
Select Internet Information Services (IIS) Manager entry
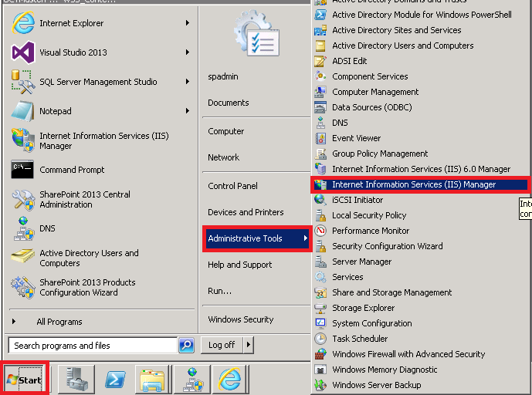pos(420,184)
